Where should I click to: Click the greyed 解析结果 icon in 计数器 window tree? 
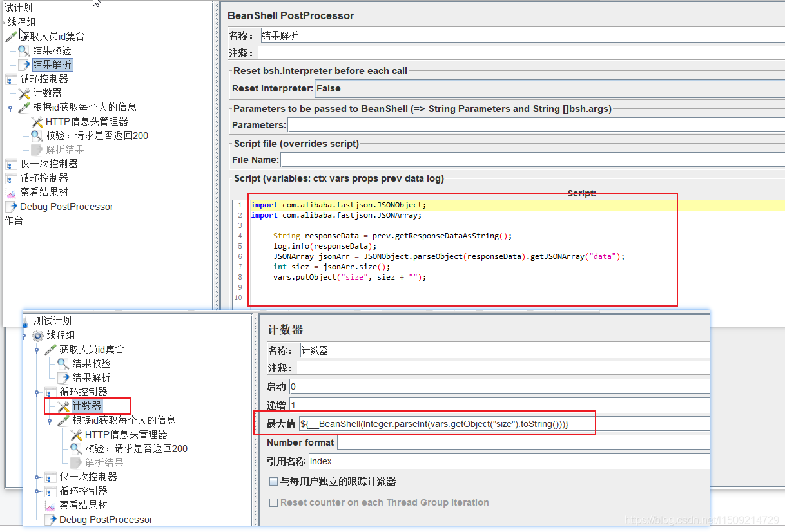point(76,462)
